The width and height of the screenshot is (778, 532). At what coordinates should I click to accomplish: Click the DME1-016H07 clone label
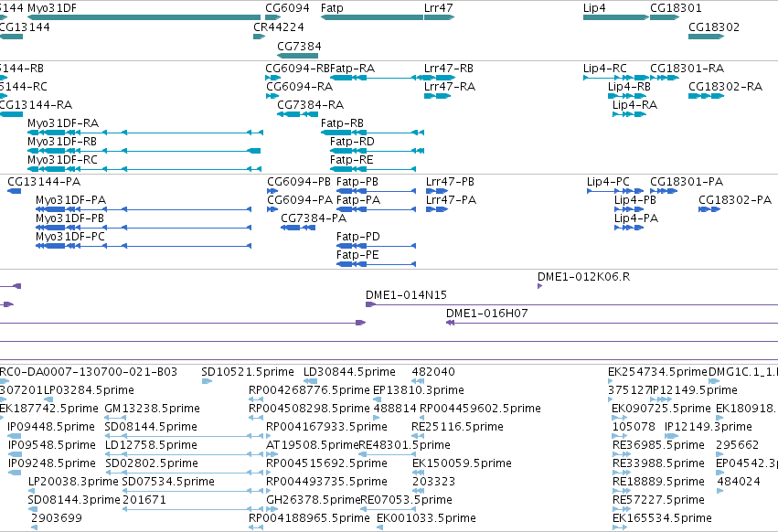pos(487,314)
